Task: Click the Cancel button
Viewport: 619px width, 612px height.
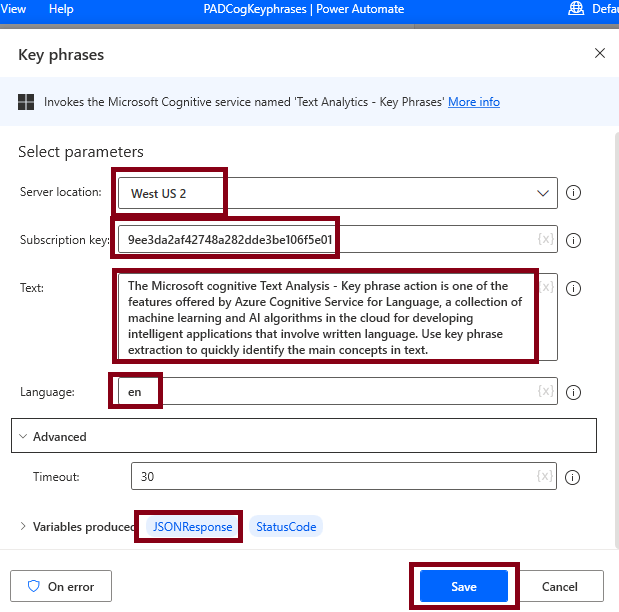Action: pyautogui.click(x=560, y=586)
